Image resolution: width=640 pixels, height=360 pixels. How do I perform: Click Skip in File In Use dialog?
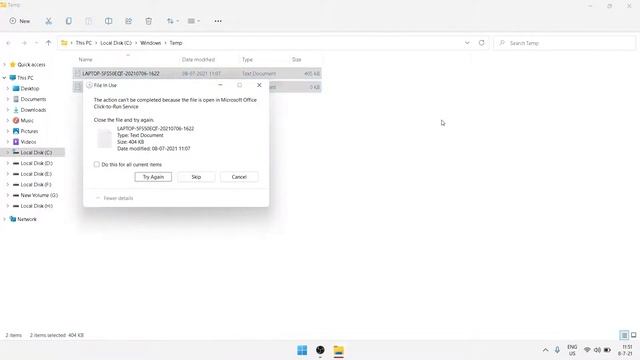[x=196, y=177]
